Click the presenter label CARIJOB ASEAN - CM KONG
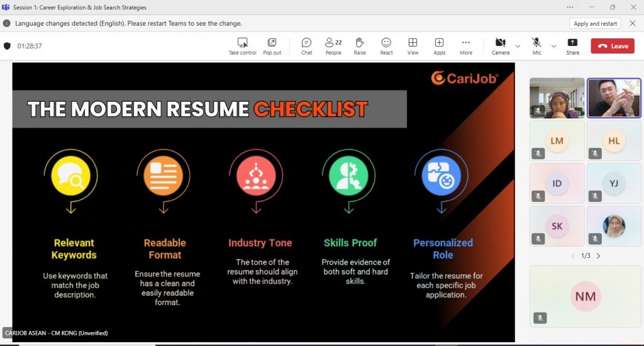Screen dimensions: 644x346 (x=56, y=333)
